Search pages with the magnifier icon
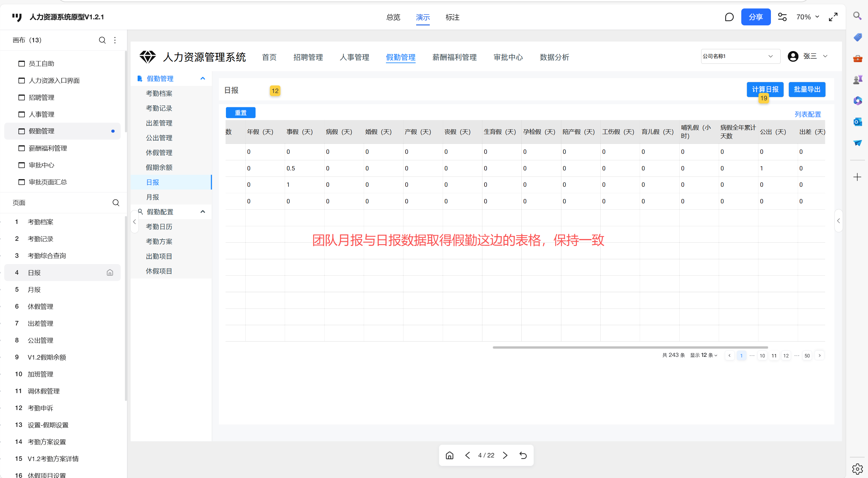 click(x=116, y=203)
